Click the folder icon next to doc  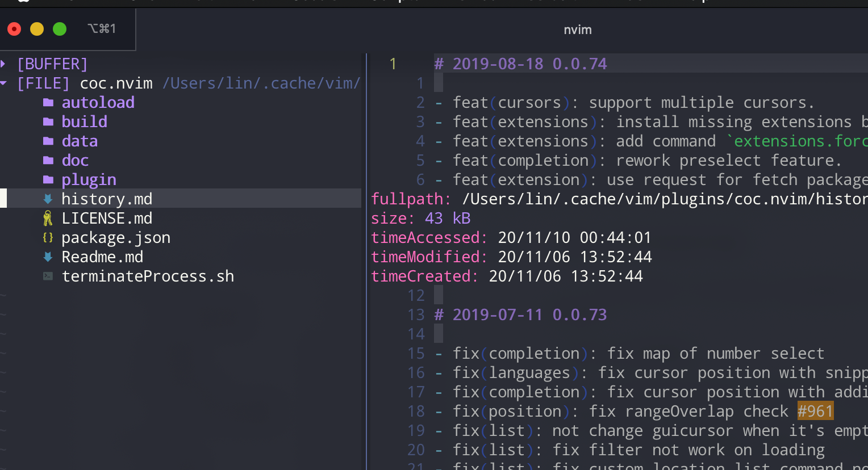pos(48,160)
